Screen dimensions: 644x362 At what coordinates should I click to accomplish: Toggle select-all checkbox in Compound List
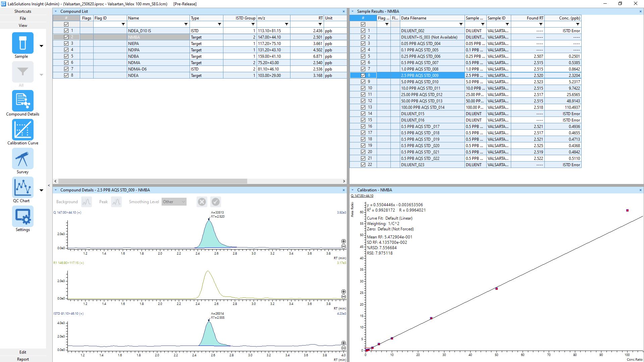[66, 24]
